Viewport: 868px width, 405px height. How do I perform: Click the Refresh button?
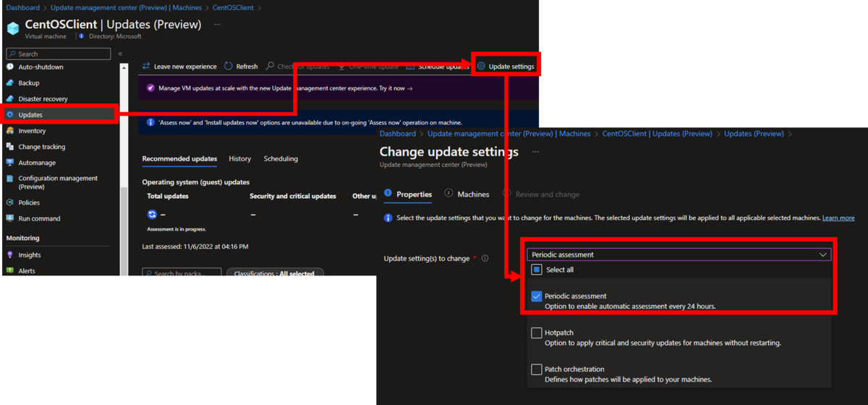(241, 67)
